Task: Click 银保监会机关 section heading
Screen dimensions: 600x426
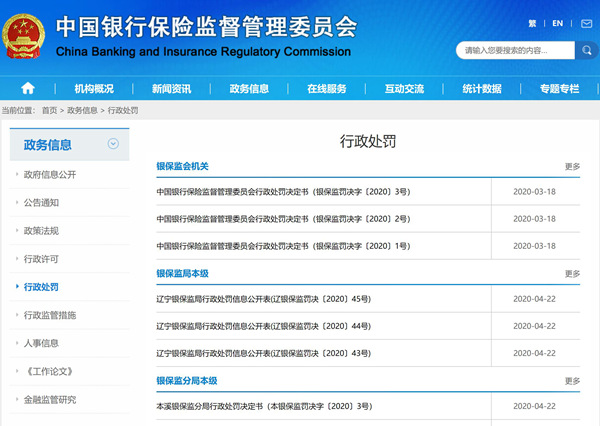Action: coord(183,166)
